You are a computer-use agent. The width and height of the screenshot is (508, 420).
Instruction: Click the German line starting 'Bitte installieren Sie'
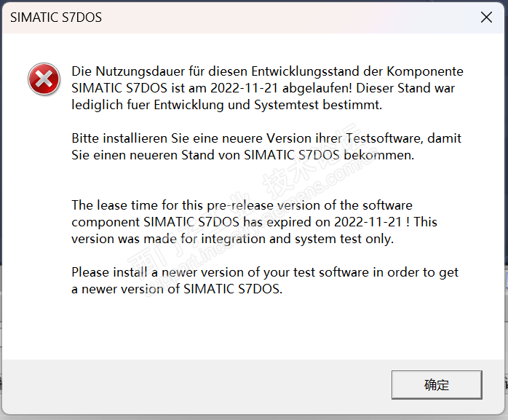[x=266, y=138]
